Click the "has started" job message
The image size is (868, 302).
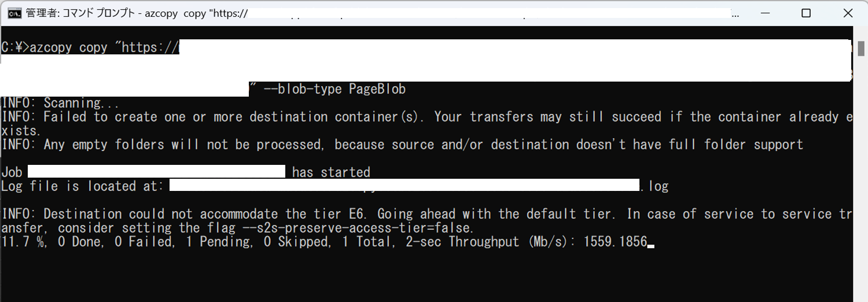click(331, 172)
